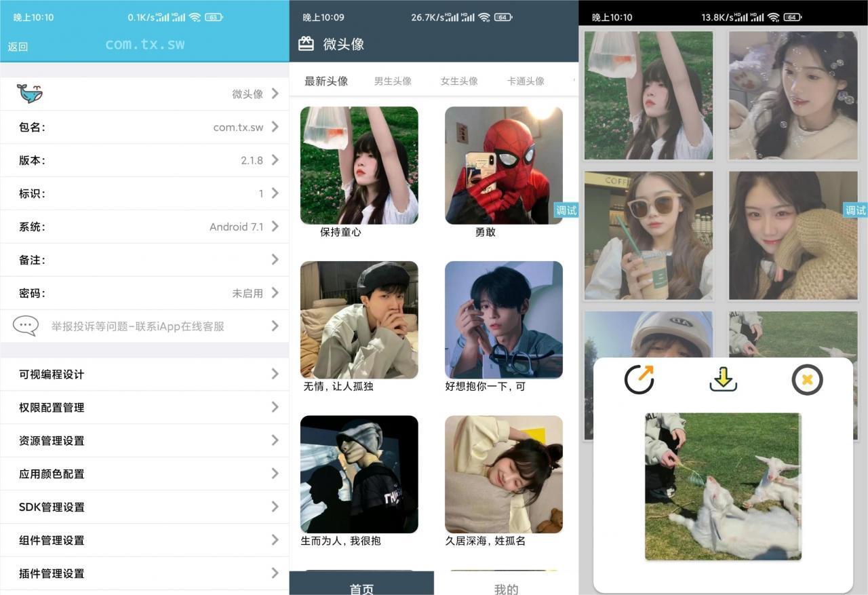
Task: Click the 勇敢 caption
Action: 486,232
